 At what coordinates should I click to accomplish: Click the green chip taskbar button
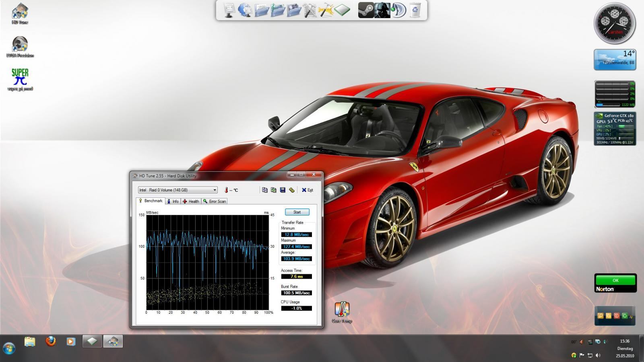92,341
